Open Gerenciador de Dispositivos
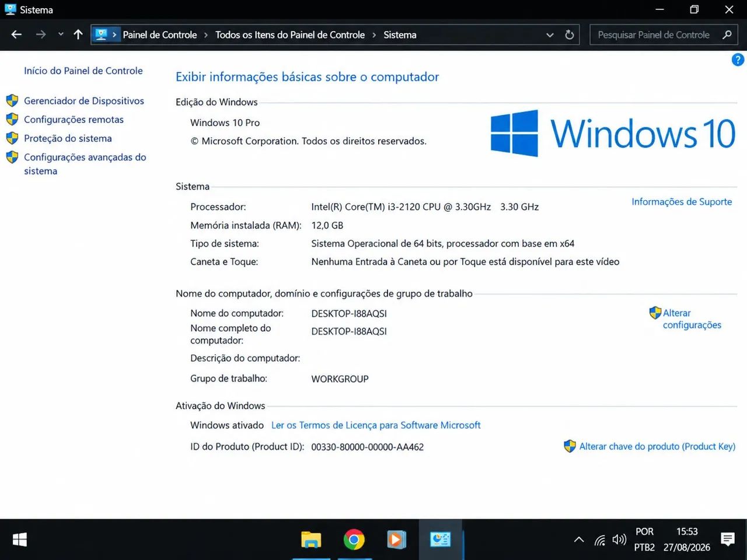This screenshot has height=560, width=747. pos(84,101)
